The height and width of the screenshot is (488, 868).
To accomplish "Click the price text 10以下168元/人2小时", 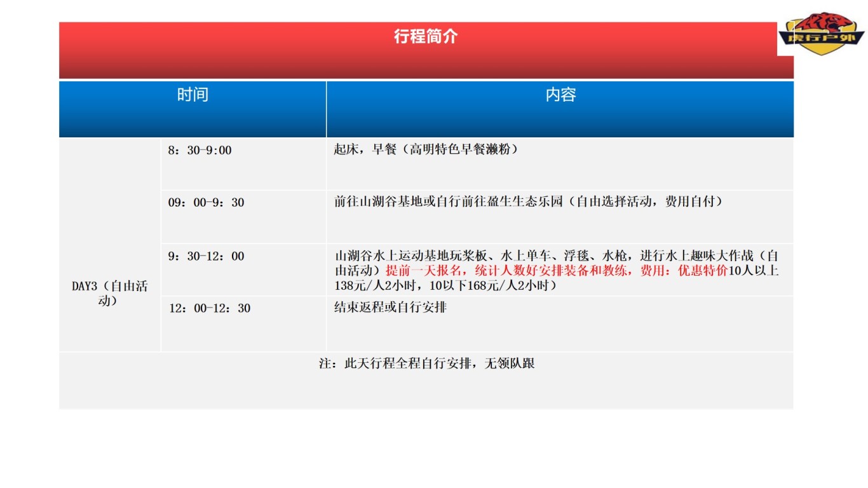I will click(492, 286).
